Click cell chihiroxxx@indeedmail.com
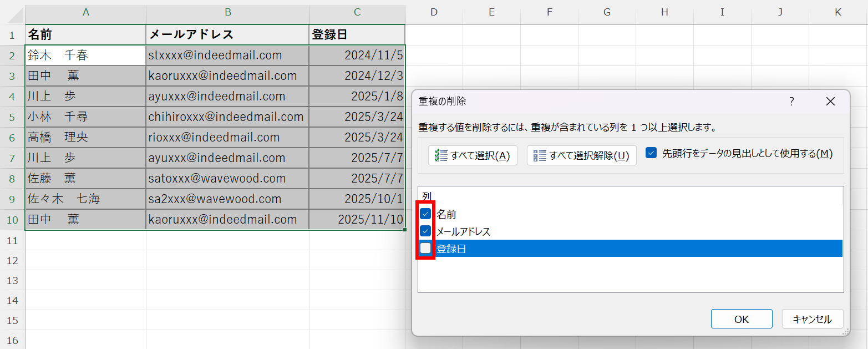This screenshot has width=868, height=349. pos(228,117)
